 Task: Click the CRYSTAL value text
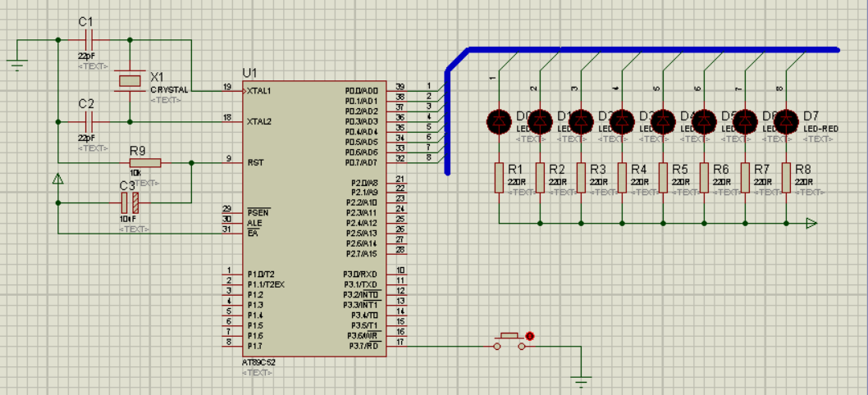tap(169, 89)
